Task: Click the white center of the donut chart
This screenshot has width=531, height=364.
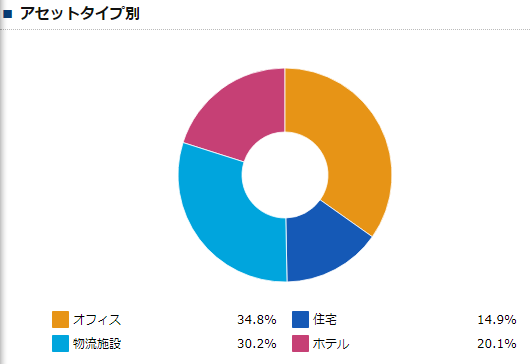Action: tap(285, 175)
